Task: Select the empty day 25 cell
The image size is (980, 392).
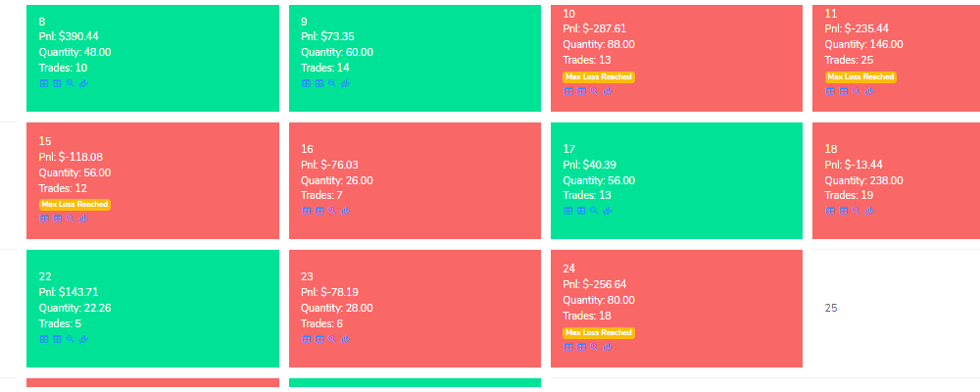Action: 896,309
